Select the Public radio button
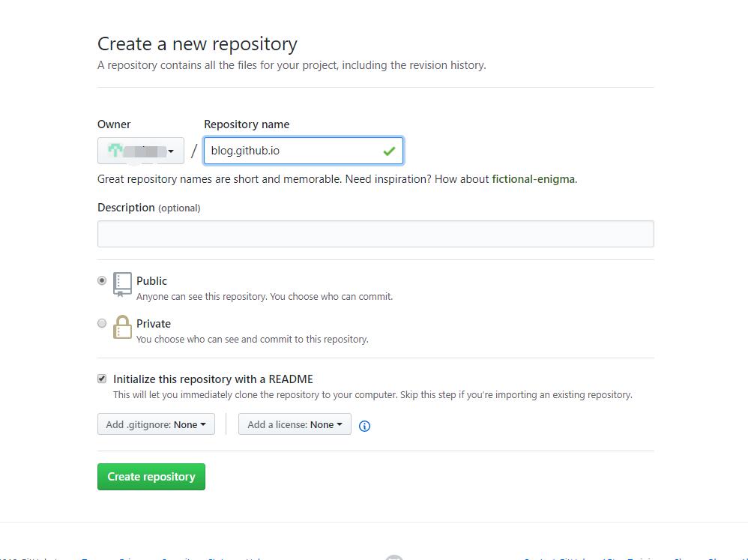 [102, 280]
